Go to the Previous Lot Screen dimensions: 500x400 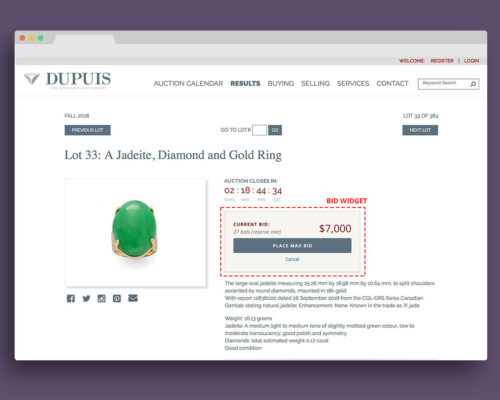pos(88,130)
